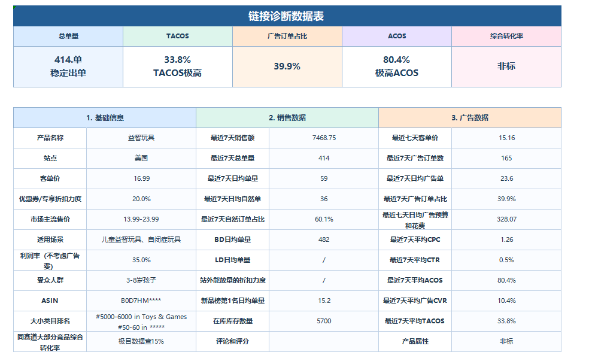592x364 pixels.
Task: Click the 165 ad orders value
Action: tap(506, 159)
